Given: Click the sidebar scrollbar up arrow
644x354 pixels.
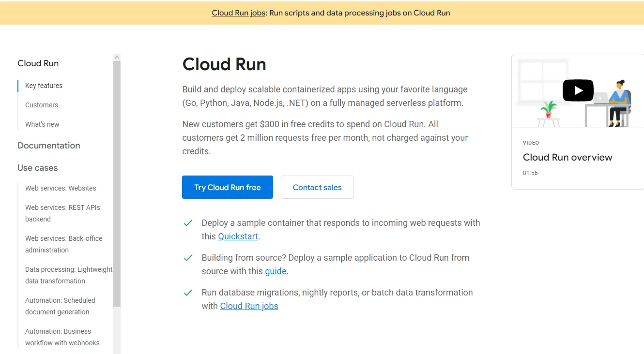Looking at the screenshot, I should 117,57.
